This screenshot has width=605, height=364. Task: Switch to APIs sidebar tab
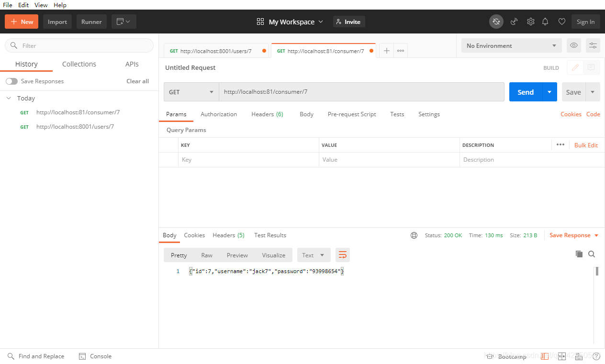pyautogui.click(x=132, y=64)
